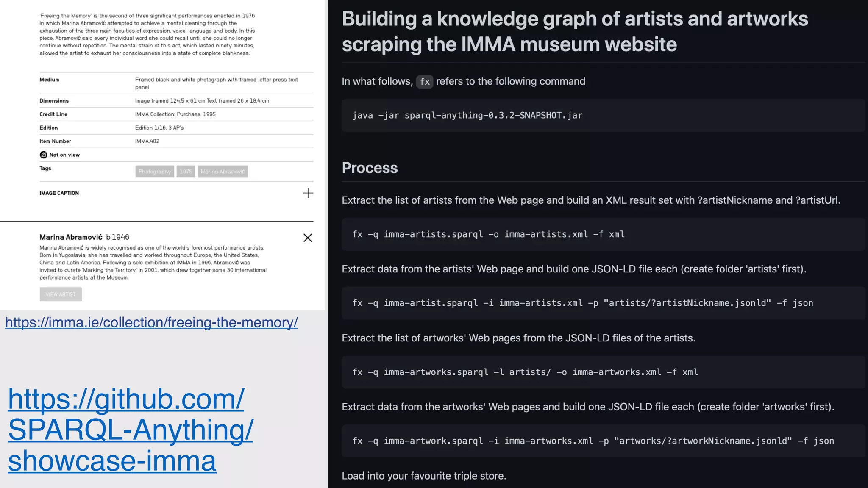Click the Medium row label
The height and width of the screenshot is (488, 868).
(x=49, y=80)
